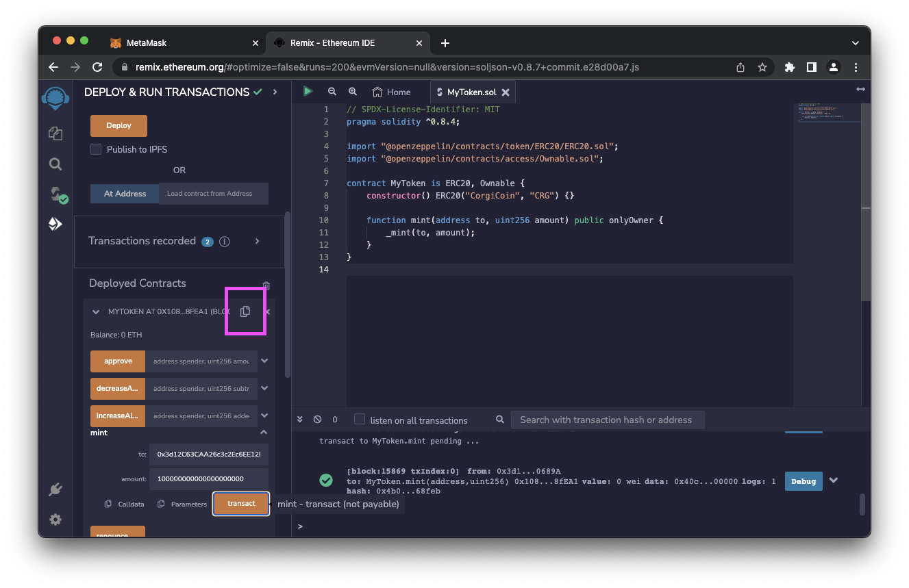Open the File explorers sidebar icon
Viewport: 909px width, 588px height.
tap(55, 133)
